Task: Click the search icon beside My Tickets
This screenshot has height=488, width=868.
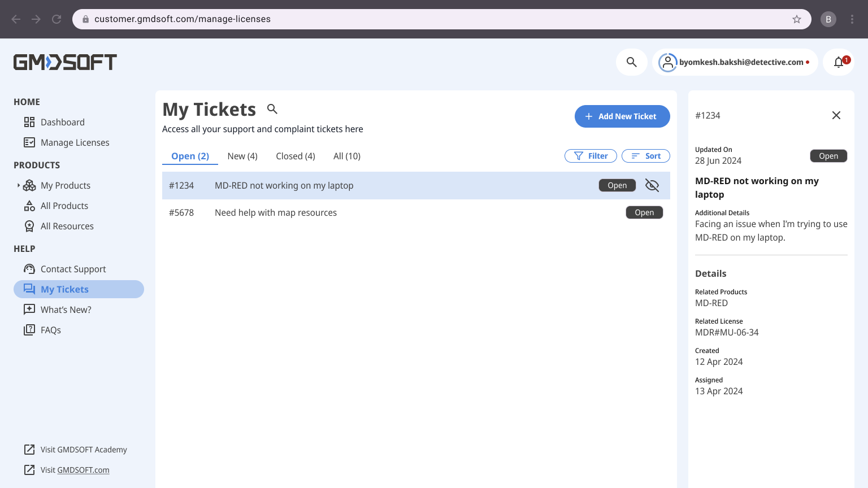Action: coord(272,109)
